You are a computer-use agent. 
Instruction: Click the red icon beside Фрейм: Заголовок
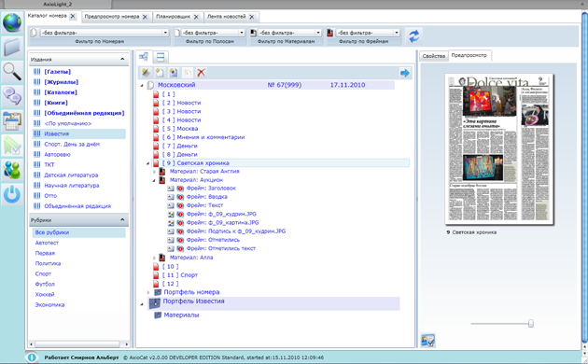pos(180,189)
